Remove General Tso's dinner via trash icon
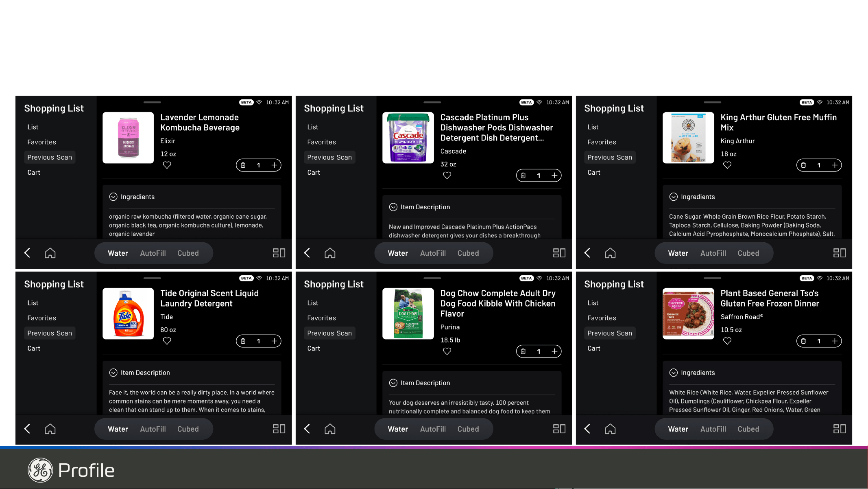 (x=804, y=341)
